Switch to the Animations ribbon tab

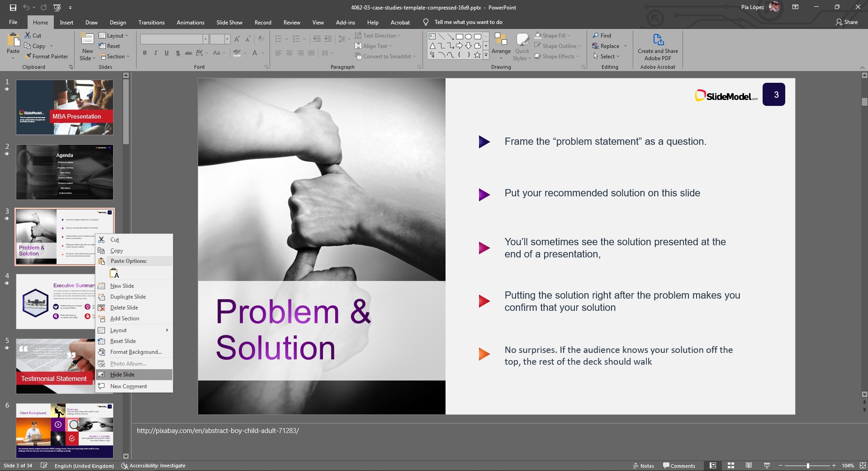190,22
